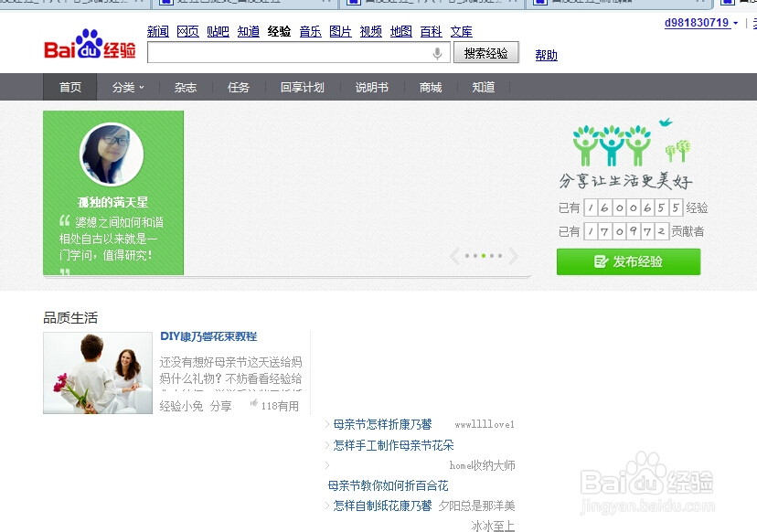757x532 pixels.
Task: Open the 商城 navigation tab
Action: [431, 88]
